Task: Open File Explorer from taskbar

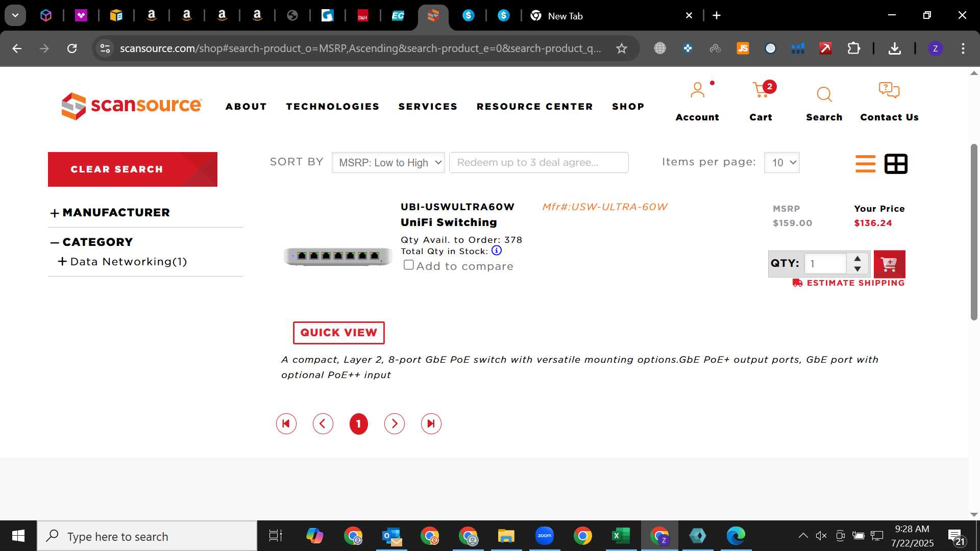Action: tap(506, 536)
